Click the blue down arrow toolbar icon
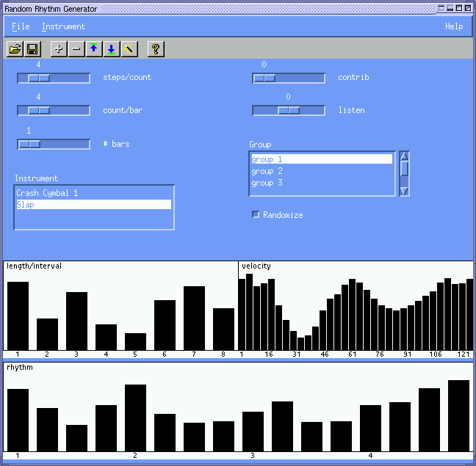 (x=112, y=49)
